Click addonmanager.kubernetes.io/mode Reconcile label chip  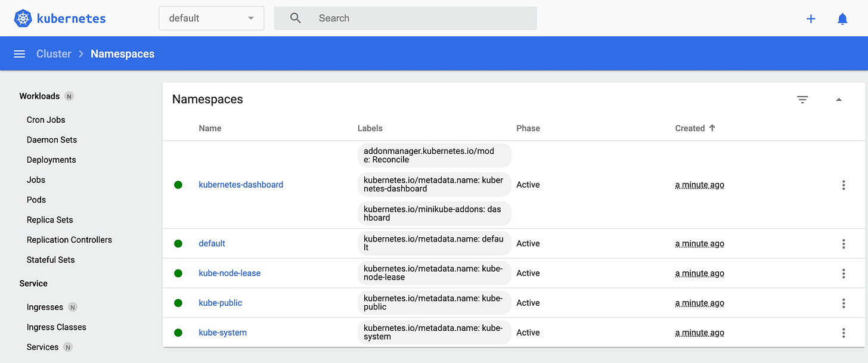435,155
